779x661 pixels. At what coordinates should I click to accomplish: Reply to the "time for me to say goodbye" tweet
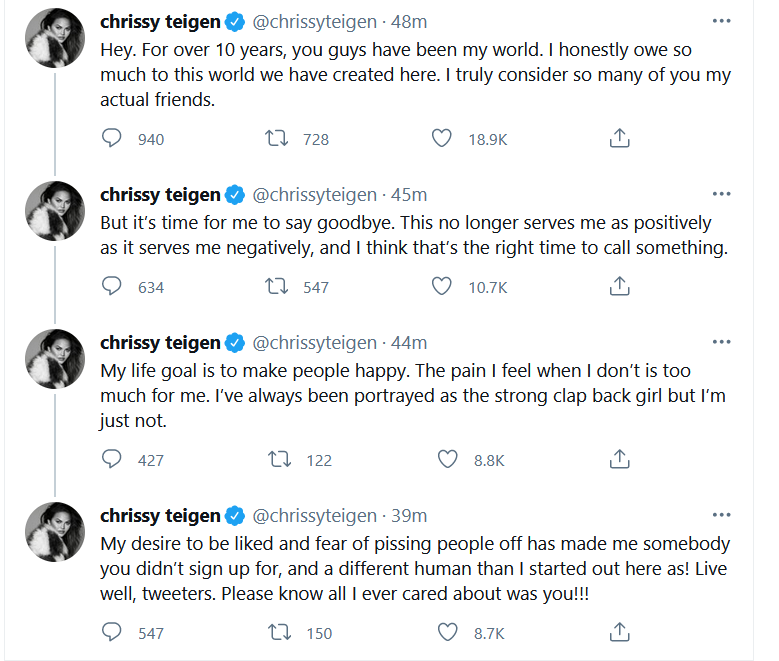point(112,287)
